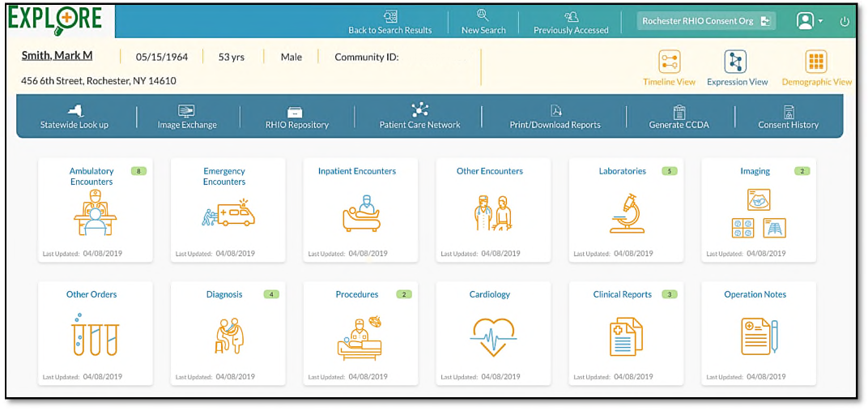868x411 pixels.
Task: Click the Laboratories microscope icon
Action: click(626, 213)
